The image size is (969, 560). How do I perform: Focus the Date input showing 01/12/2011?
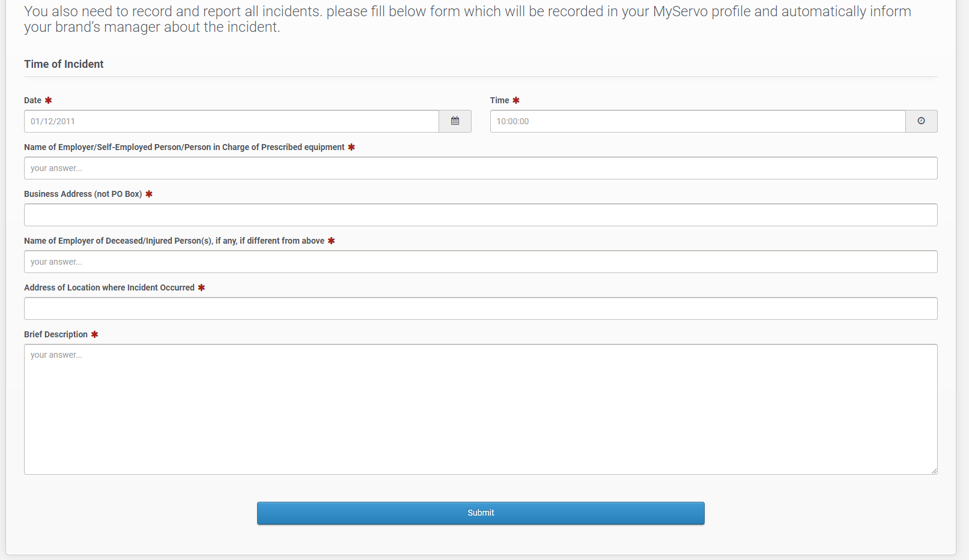click(231, 121)
